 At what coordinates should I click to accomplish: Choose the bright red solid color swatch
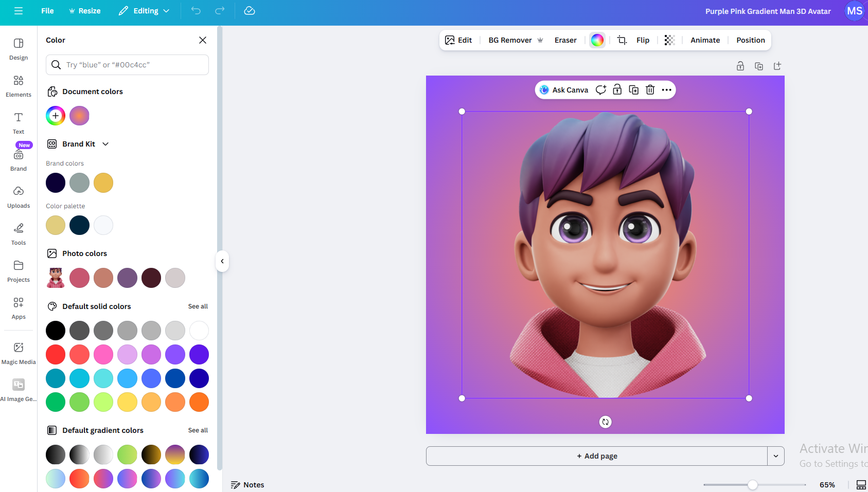[56, 354]
